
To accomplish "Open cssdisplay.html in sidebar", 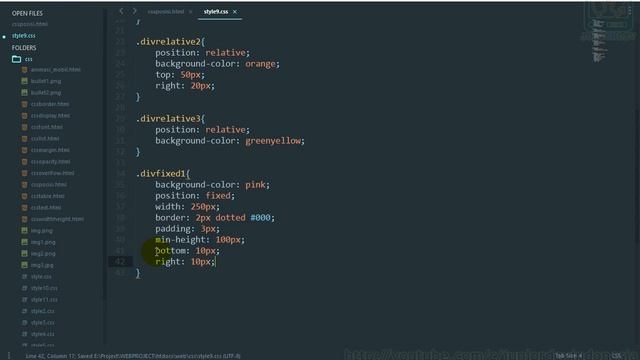I will click(x=50, y=116).
